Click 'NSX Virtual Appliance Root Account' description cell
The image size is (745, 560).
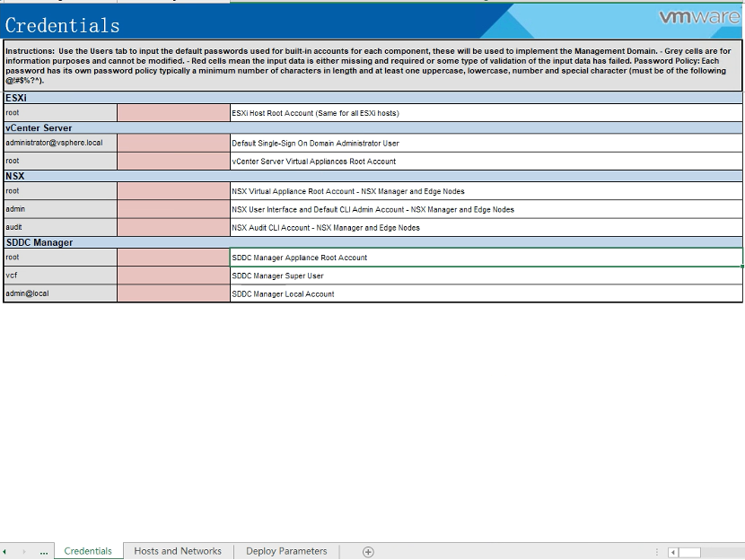pyautogui.click(x=486, y=191)
